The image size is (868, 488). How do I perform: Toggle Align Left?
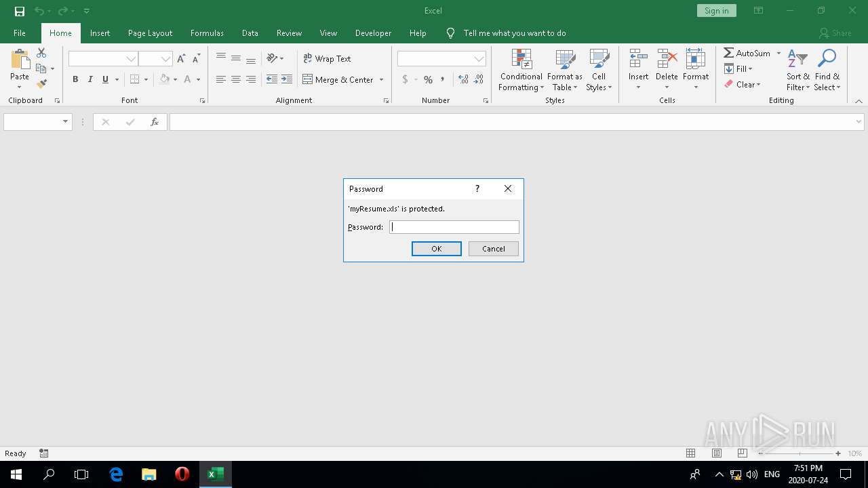[x=221, y=79]
